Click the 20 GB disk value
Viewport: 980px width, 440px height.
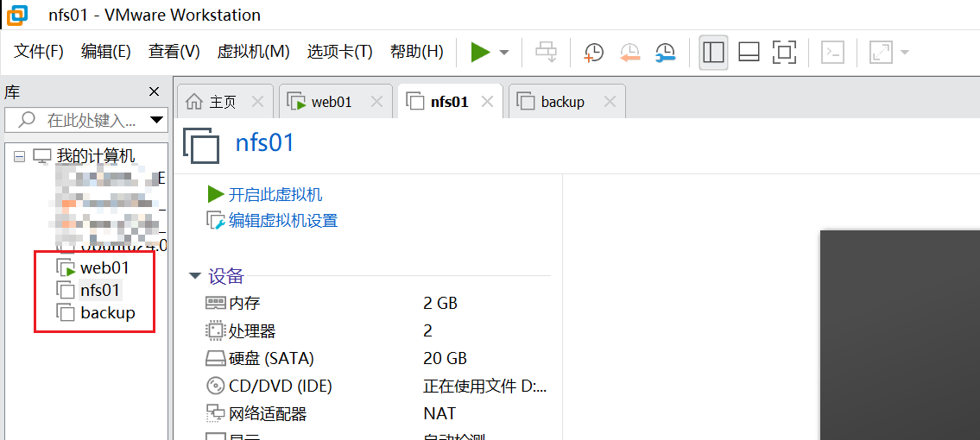445,358
